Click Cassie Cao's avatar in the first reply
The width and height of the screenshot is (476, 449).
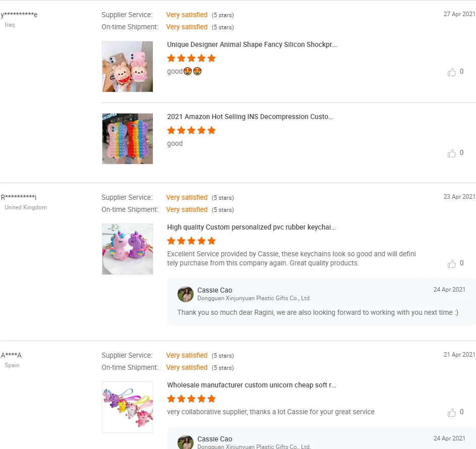tap(186, 294)
